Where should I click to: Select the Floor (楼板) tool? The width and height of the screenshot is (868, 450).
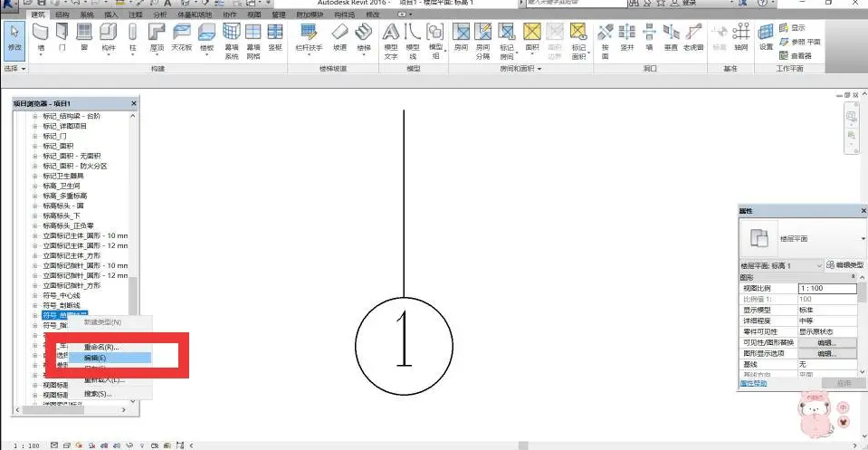pos(206,38)
